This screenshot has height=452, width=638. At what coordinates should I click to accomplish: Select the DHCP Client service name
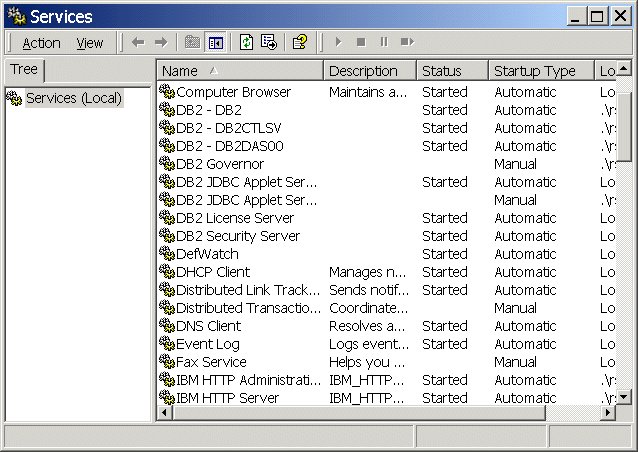tap(213, 272)
